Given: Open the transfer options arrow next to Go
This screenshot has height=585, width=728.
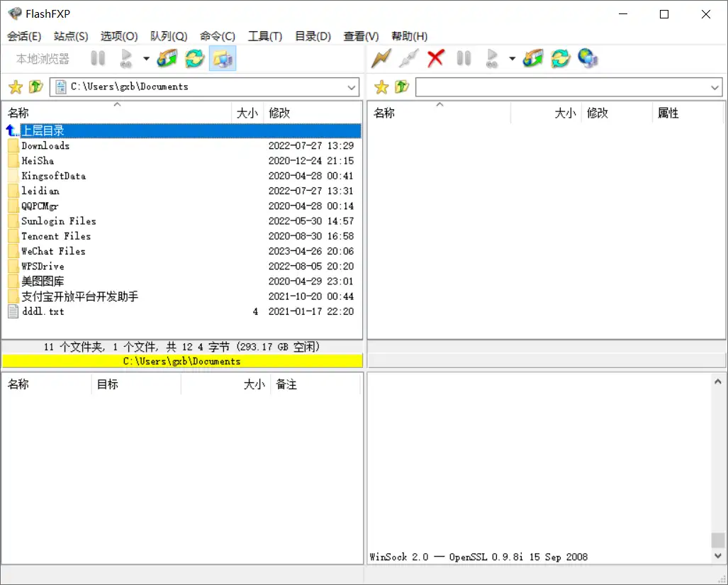Looking at the screenshot, I should coord(146,58).
